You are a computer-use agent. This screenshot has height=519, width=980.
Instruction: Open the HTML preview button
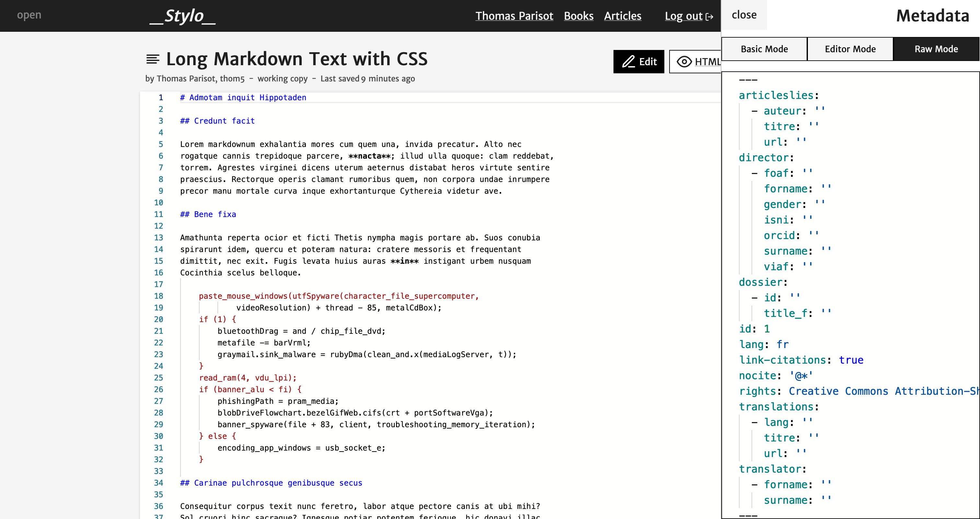click(x=695, y=62)
